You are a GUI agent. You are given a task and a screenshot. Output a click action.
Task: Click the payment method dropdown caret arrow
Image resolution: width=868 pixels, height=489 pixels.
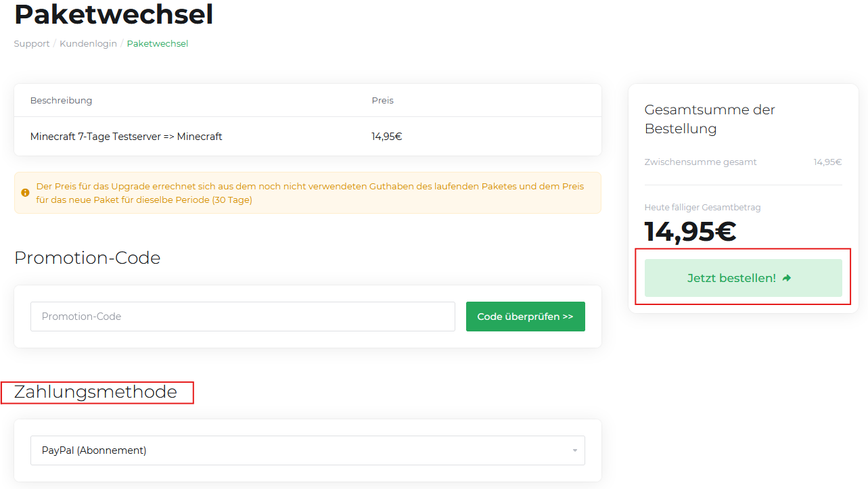[574, 450]
